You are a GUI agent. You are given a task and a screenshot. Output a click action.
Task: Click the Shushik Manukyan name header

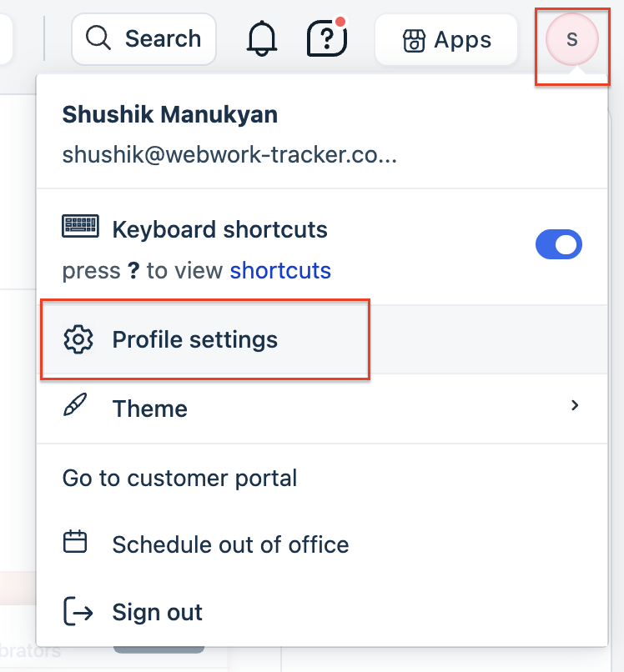(x=170, y=115)
